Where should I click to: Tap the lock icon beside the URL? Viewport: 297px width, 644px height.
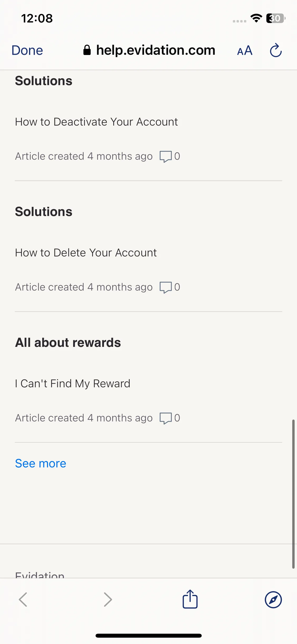click(x=87, y=50)
